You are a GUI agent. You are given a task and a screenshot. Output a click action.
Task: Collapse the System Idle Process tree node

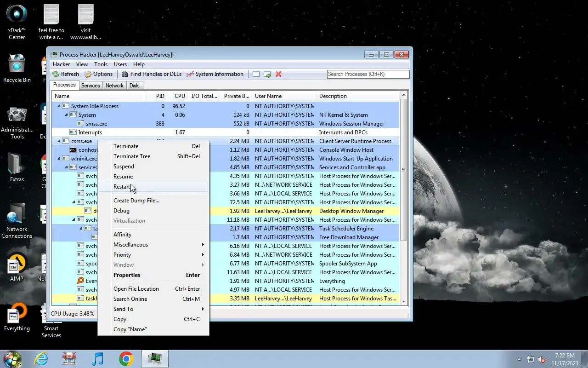click(x=59, y=106)
